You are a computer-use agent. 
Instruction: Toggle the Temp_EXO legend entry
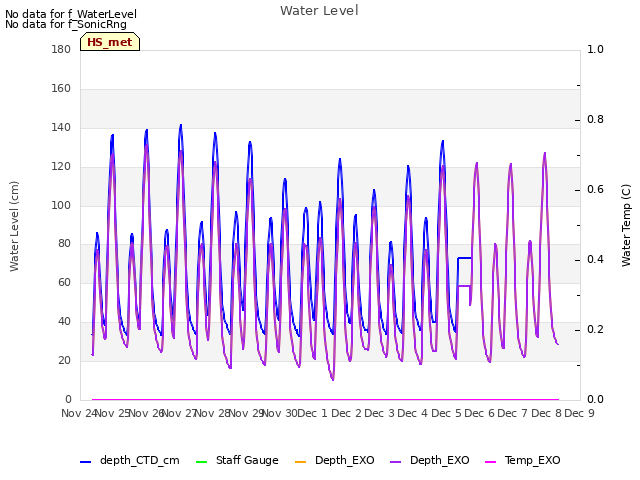click(522, 460)
